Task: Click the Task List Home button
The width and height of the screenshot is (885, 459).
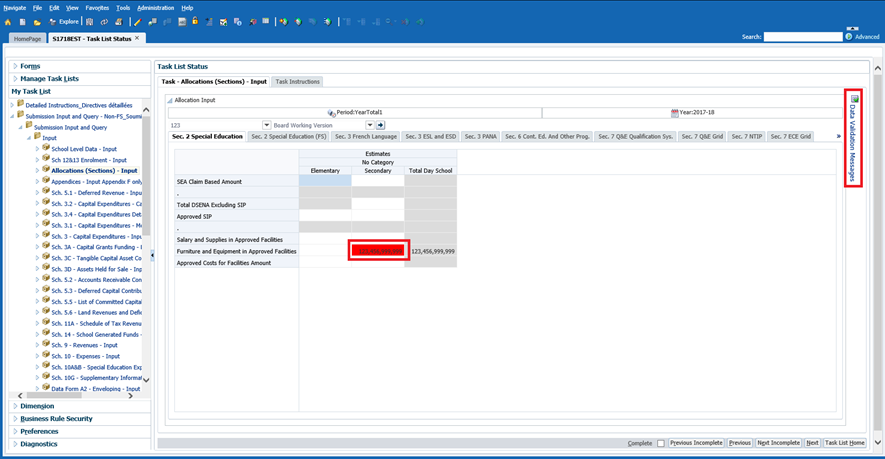Action: pyautogui.click(x=845, y=443)
